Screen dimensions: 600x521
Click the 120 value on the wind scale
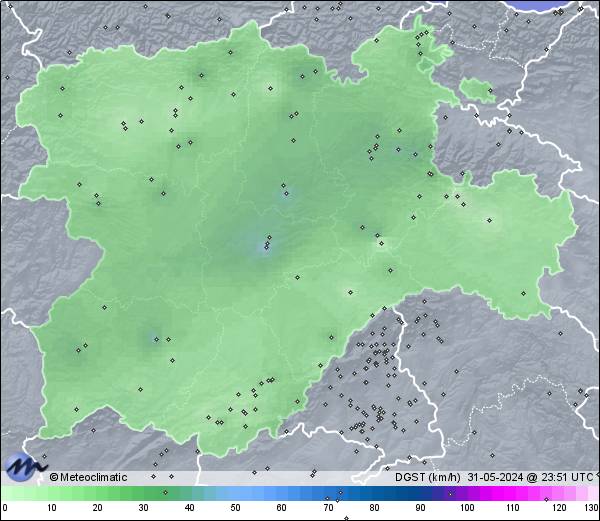pos(559,508)
